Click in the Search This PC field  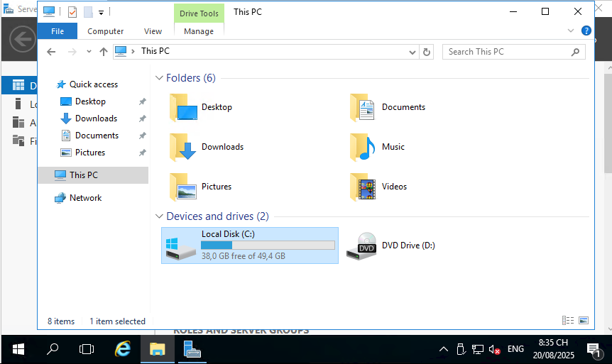click(x=508, y=52)
